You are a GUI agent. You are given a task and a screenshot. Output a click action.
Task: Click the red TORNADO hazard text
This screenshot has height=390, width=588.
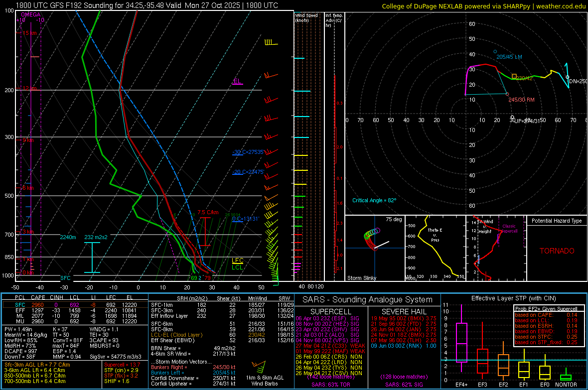[x=557, y=251]
